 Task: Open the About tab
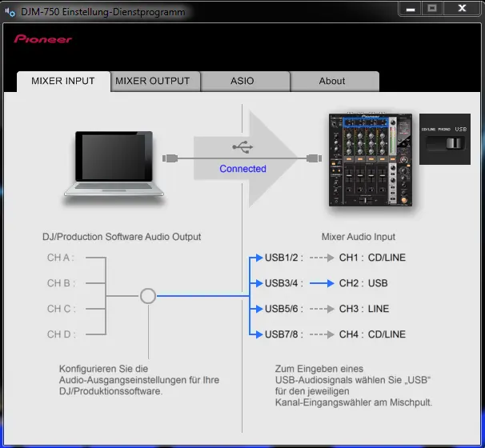click(332, 81)
